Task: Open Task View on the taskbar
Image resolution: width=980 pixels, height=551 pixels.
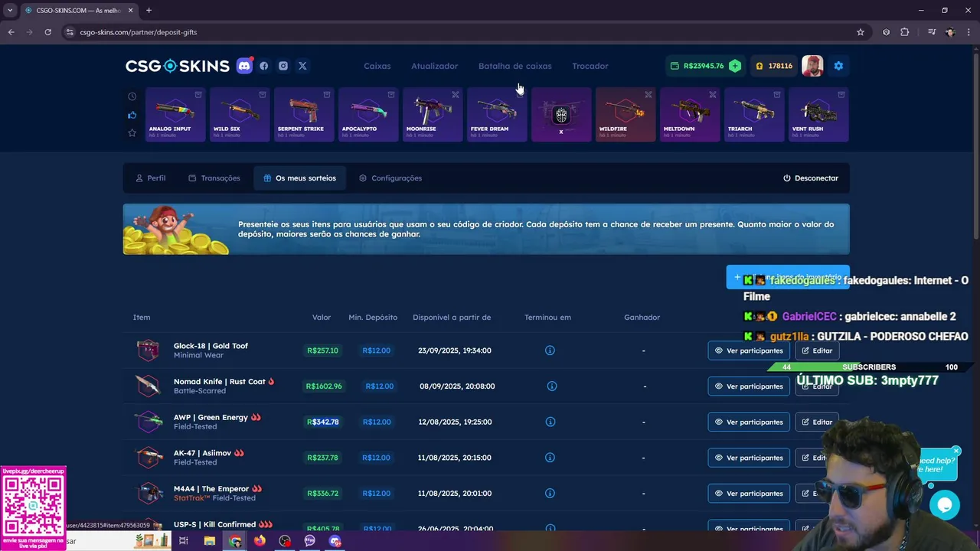Action: click(184, 541)
